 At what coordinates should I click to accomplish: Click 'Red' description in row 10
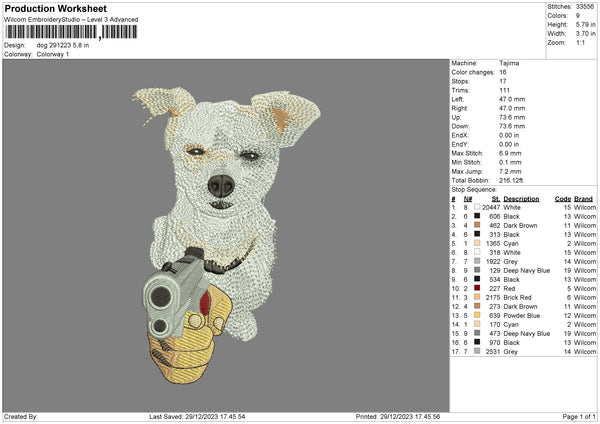(x=509, y=289)
